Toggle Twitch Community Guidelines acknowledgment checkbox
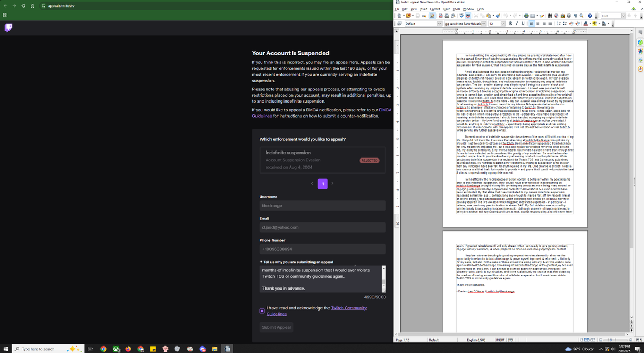644x353 pixels. (x=262, y=311)
